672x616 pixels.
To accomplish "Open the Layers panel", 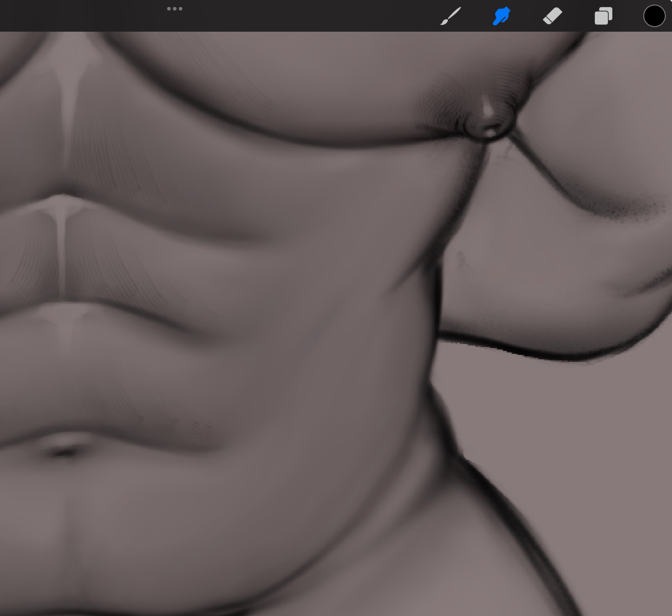I will point(603,16).
